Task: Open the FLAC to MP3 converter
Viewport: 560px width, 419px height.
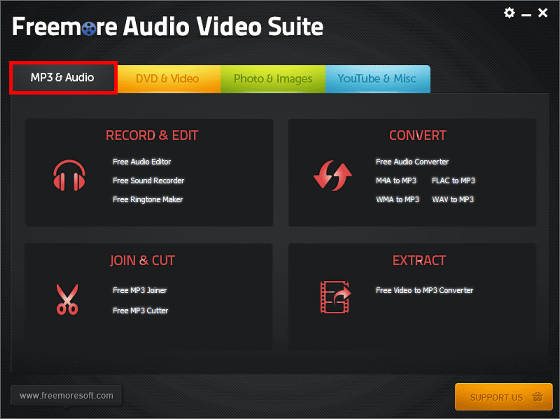Action: (453, 181)
